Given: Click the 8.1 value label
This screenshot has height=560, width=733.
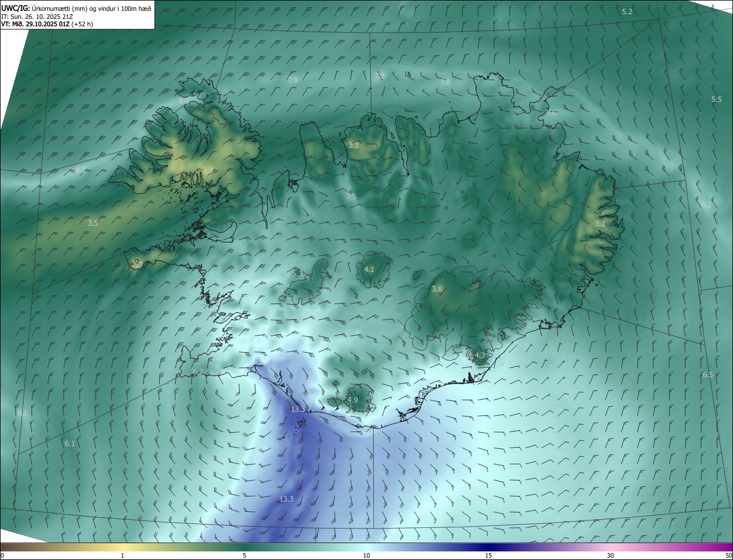Looking at the screenshot, I should [22, 413].
